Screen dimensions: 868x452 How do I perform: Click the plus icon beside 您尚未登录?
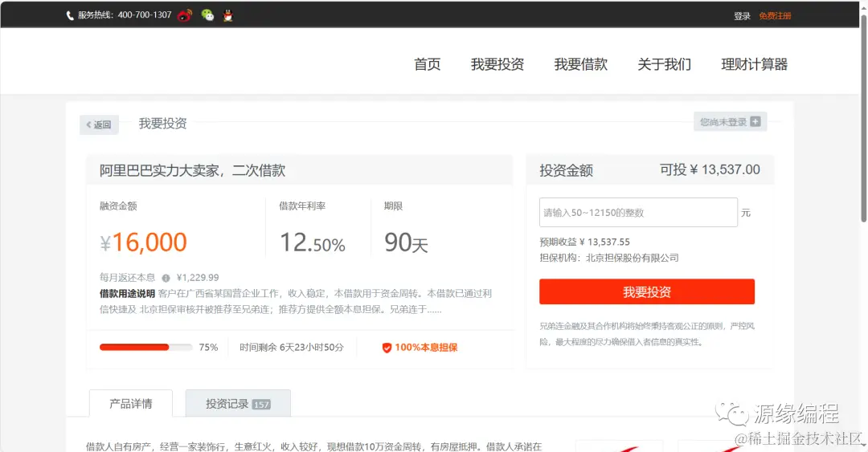coord(755,122)
